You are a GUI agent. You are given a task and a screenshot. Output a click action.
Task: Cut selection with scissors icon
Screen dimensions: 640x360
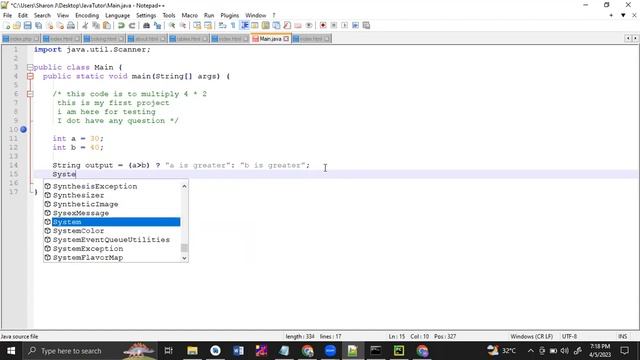click(x=85, y=25)
